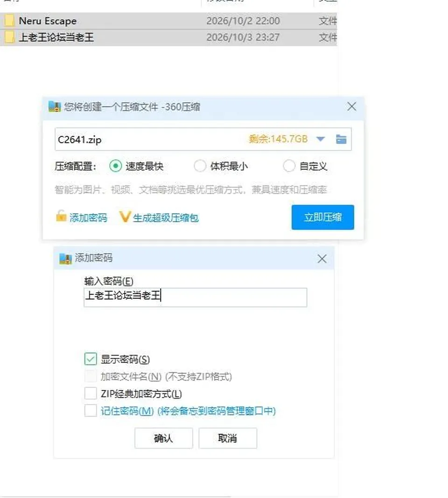The width and height of the screenshot is (448, 498).
Task: Open the 记住密码 password manager link text
Action: [188, 411]
